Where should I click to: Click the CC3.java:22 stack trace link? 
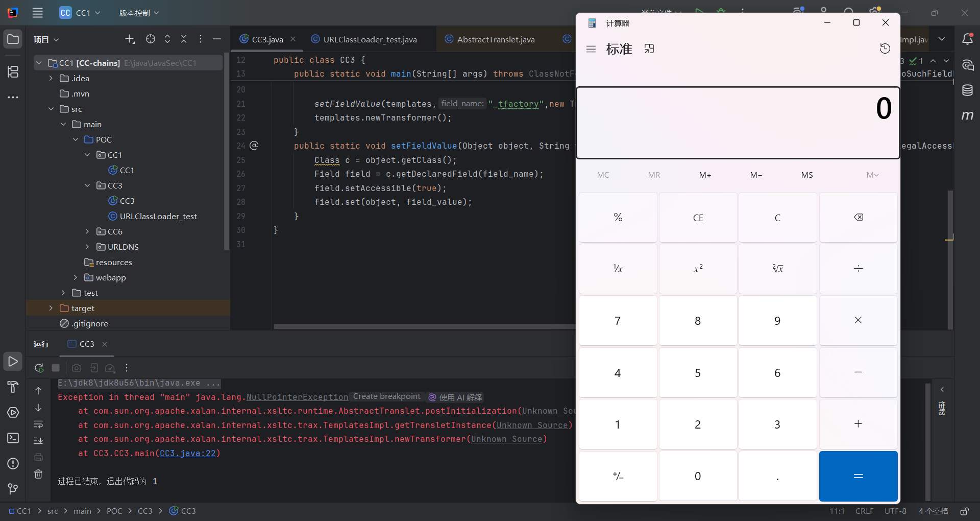pos(188,454)
